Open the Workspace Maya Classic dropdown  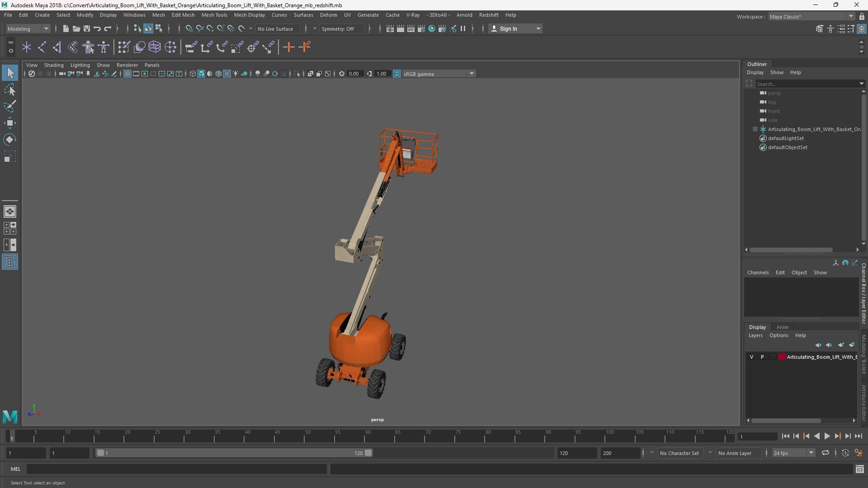[x=811, y=16]
